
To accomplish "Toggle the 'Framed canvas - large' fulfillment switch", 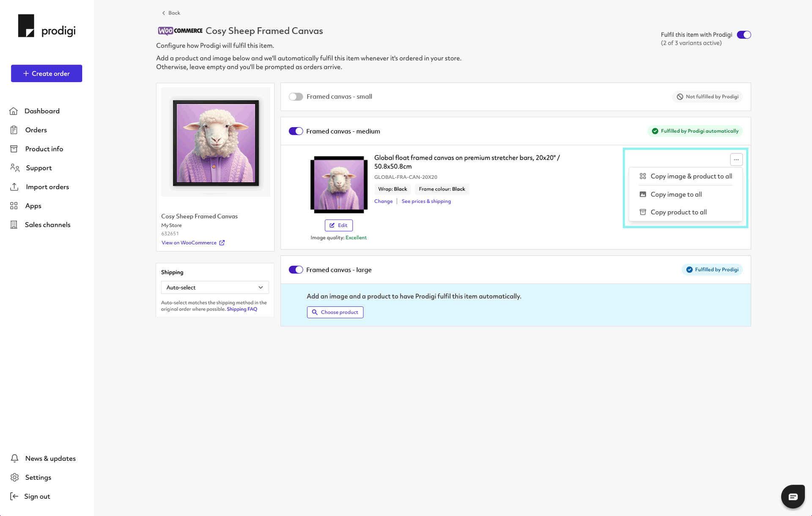I will [x=295, y=270].
